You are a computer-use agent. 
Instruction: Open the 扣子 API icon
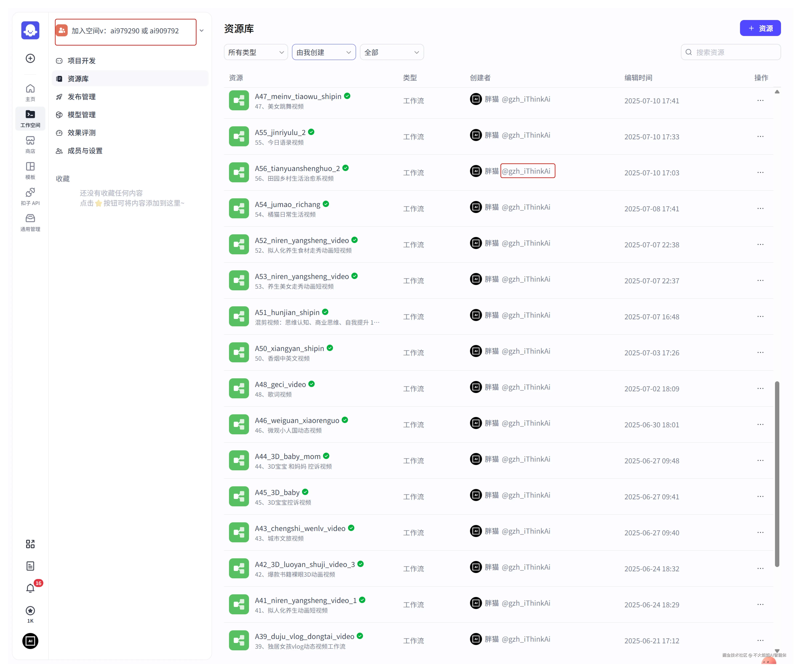(30, 196)
